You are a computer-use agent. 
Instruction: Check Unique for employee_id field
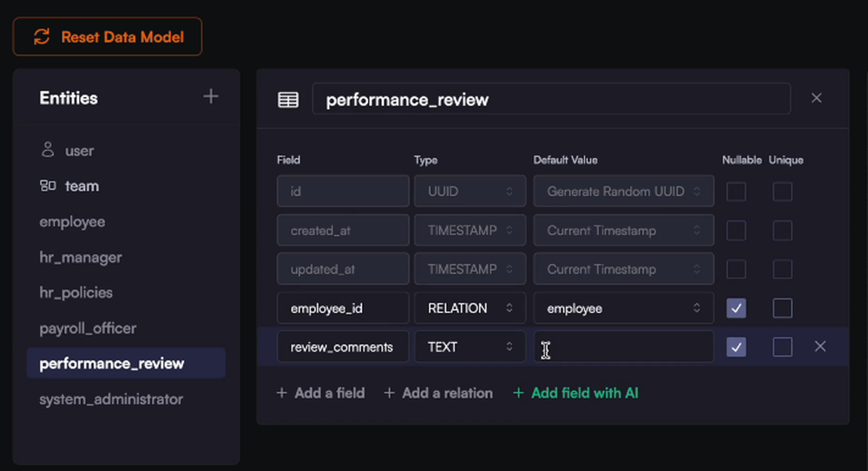pyautogui.click(x=782, y=308)
